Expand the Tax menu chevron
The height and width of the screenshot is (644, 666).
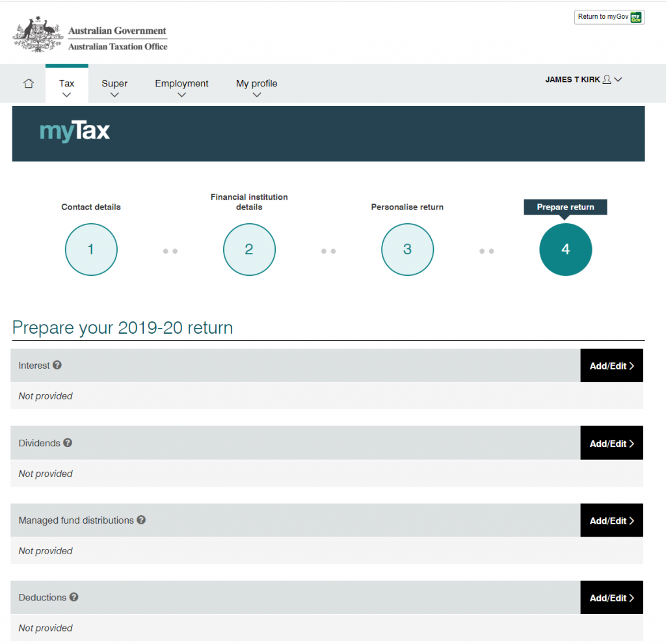coord(66,94)
